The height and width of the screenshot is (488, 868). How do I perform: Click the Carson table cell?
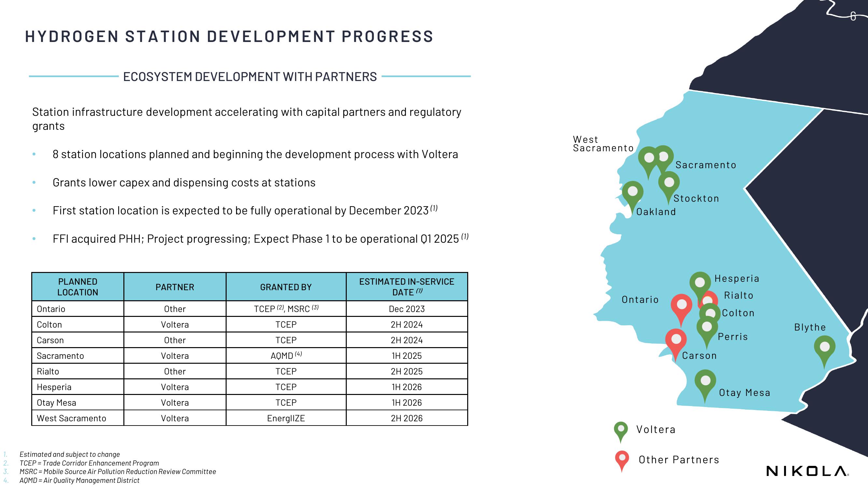78,340
